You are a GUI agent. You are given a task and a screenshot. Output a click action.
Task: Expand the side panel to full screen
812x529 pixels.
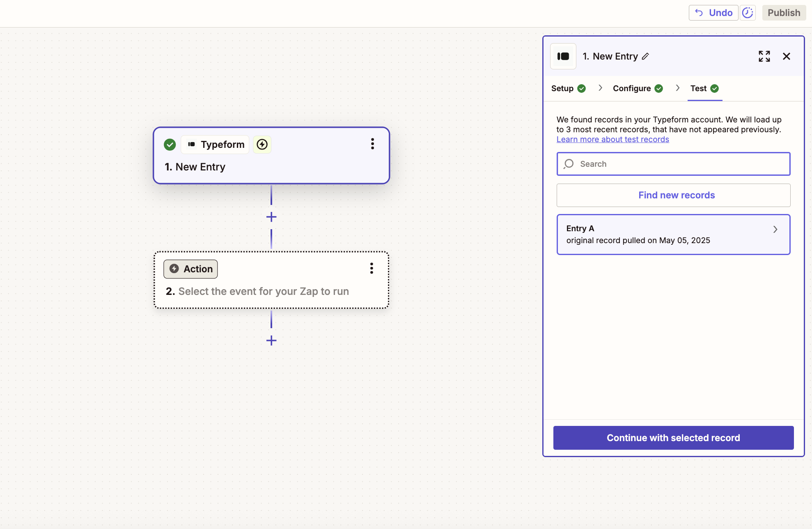click(x=764, y=56)
